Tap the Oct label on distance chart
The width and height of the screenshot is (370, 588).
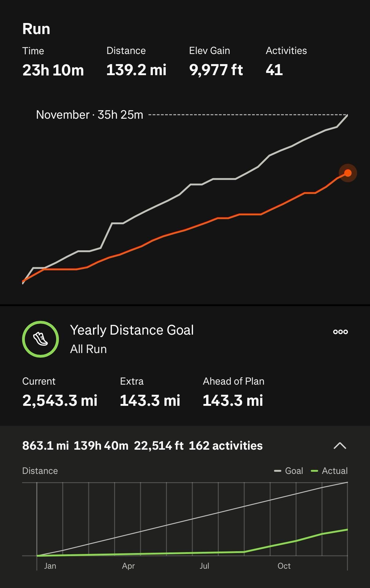click(x=284, y=566)
